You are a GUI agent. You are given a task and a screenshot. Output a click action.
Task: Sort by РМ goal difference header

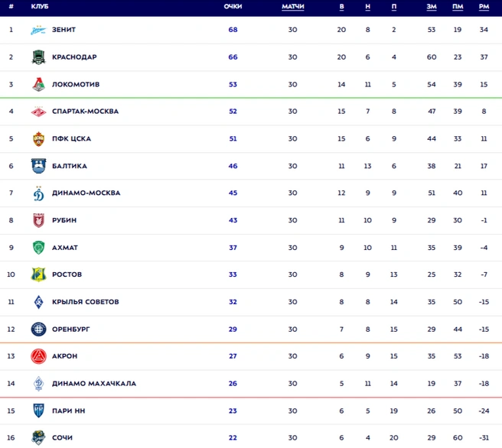pos(484,7)
